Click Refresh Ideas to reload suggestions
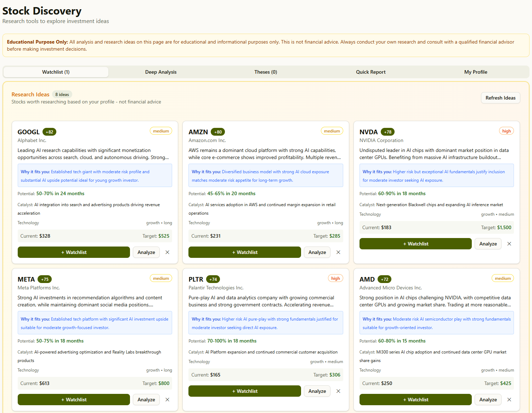532x413 pixels. click(x=500, y=98)
